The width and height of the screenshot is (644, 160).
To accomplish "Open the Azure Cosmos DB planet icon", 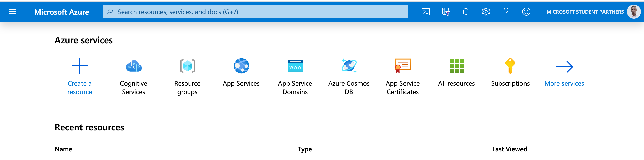I will tap(349, 66).
